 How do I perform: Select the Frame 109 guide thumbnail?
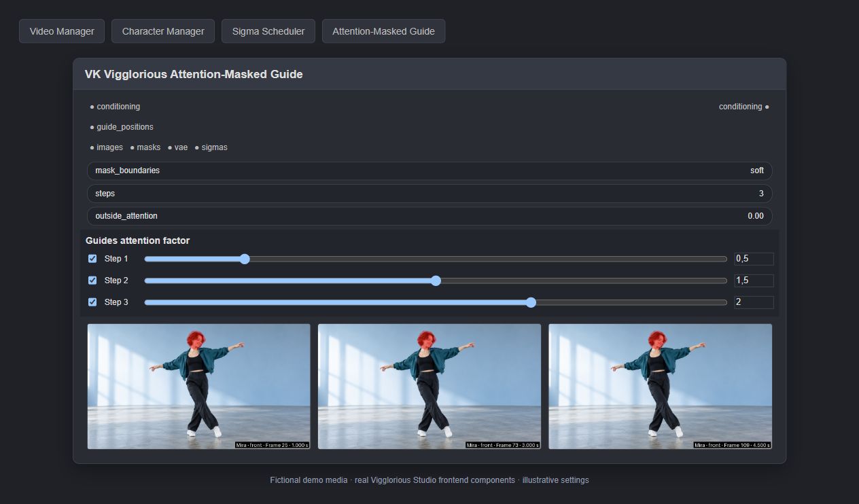[660, 386]
